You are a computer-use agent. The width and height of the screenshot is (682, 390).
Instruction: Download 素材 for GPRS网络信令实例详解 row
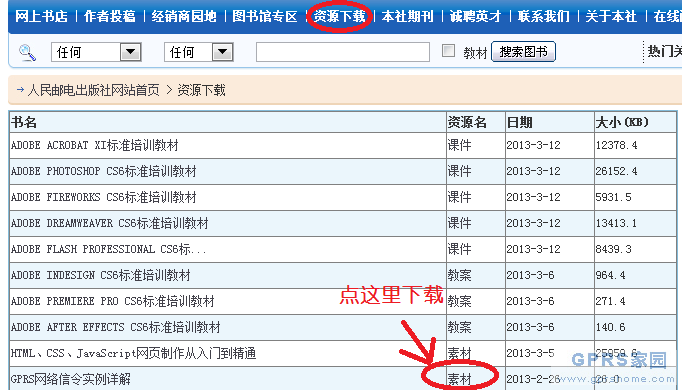pyautogui.click(x=459, y=379)
